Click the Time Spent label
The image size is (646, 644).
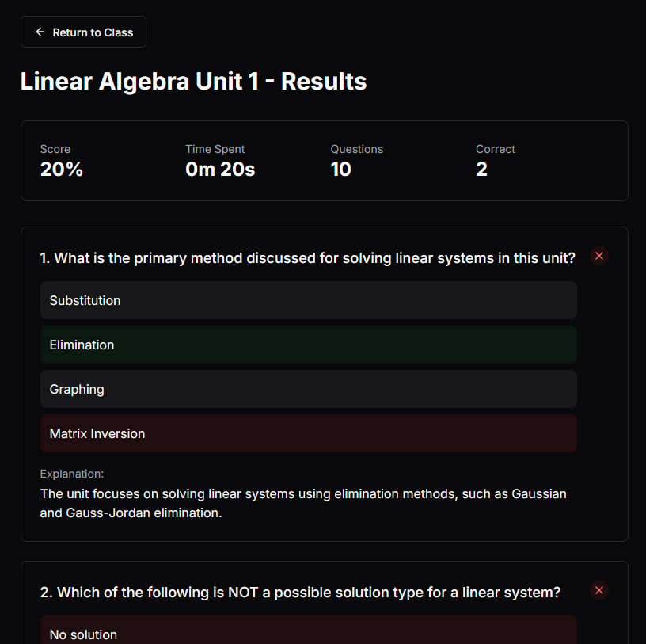(215, 149)
